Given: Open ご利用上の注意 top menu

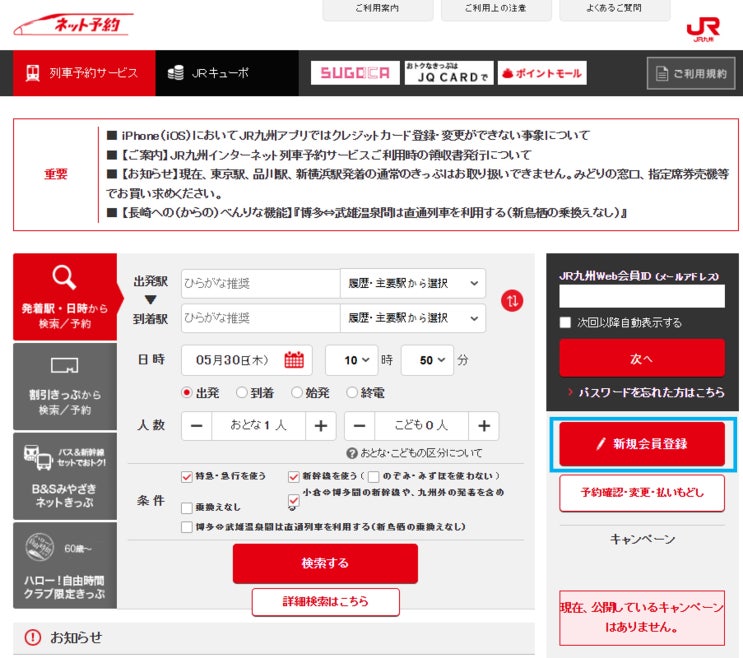Looking at the screenshot, I should click(x=496, y=9).
